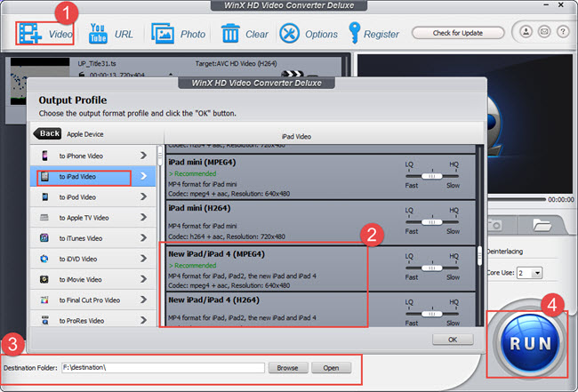The width and height of the screenshot is (578, 392).
Task: Click the iMovie star icon
Action: coord(44,279)
